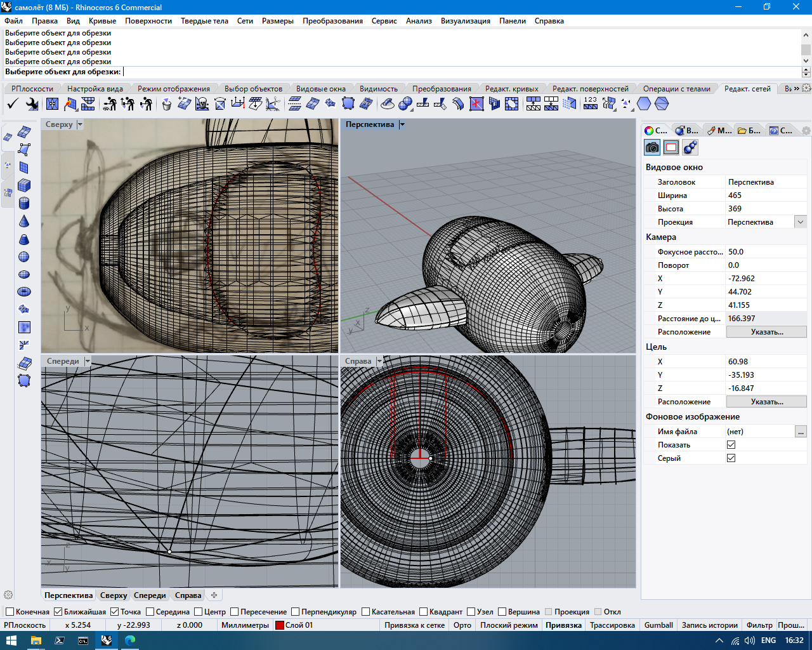812x650 pixels.
Task: Disable the Точка object snap
Action: point(115,612)
